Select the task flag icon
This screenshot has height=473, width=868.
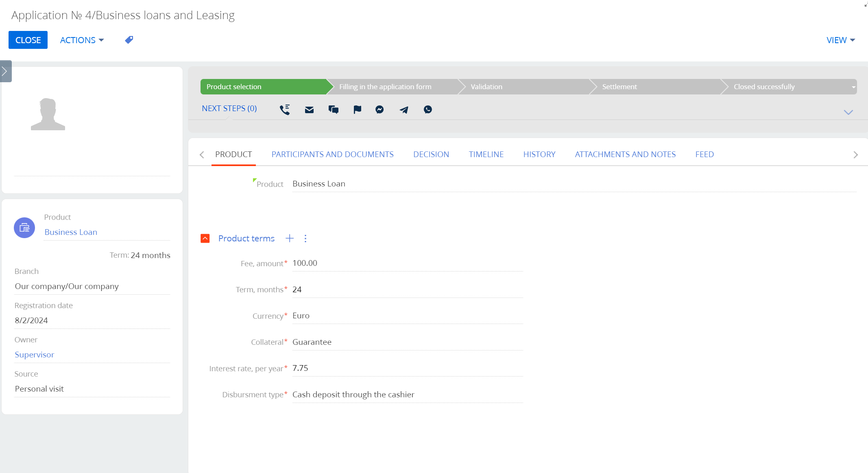point(357,109)
